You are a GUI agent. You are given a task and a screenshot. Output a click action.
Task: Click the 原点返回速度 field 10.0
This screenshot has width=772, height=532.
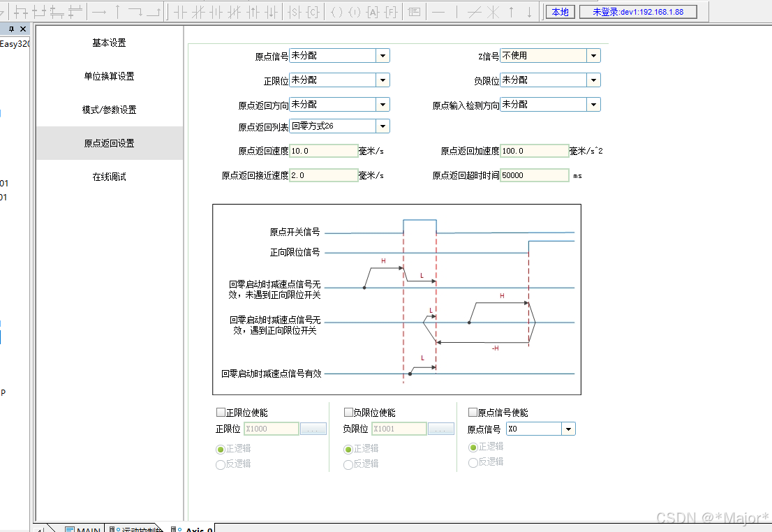coord(323,151)
